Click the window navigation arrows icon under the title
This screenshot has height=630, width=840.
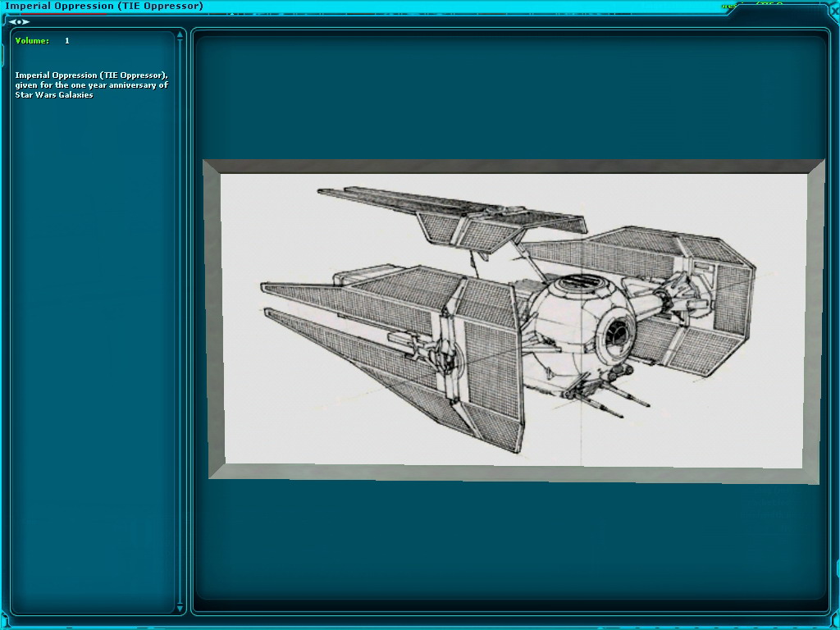pyautogui.click(x=20, y=22)
